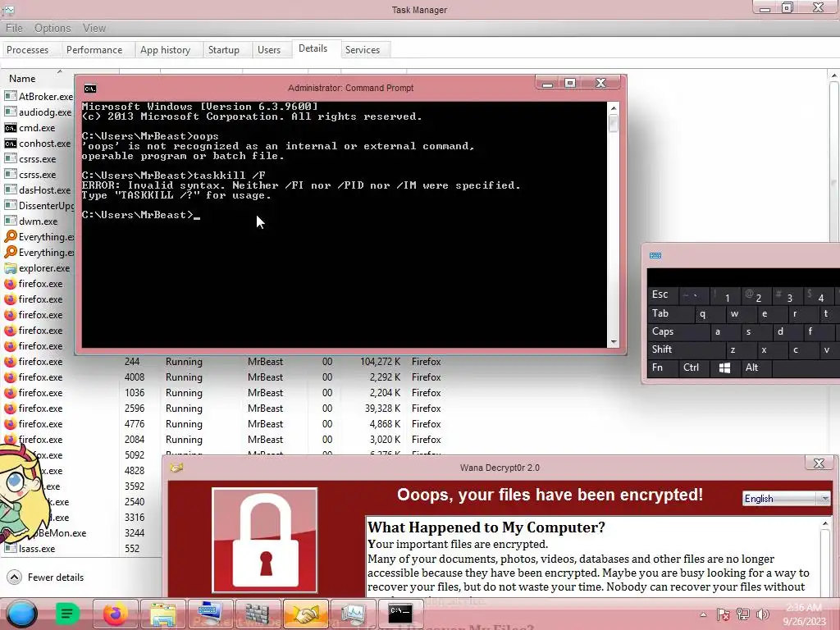The height and width of the screenshot is (630, 840).
Task: Open the View menu in Task Manager
Action: tap(94, 28)
